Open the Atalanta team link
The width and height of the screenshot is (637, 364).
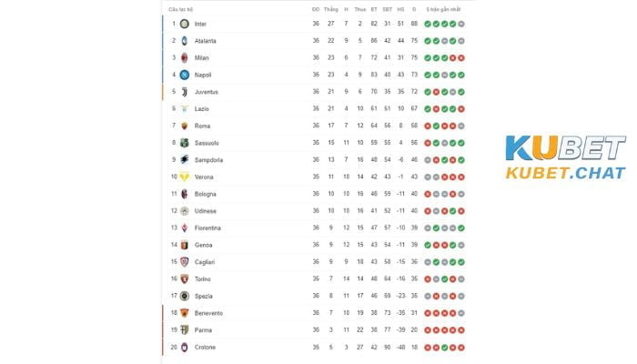[x=205, y=41]
